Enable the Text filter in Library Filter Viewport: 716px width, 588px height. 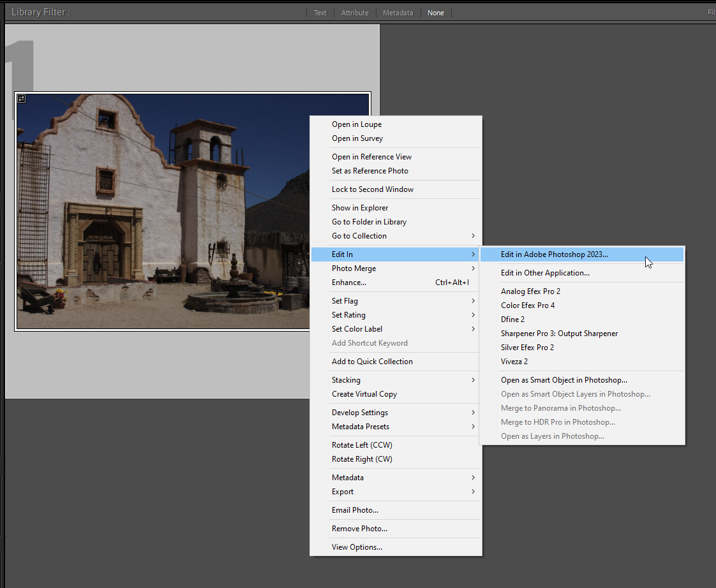[x=320, y=12]
